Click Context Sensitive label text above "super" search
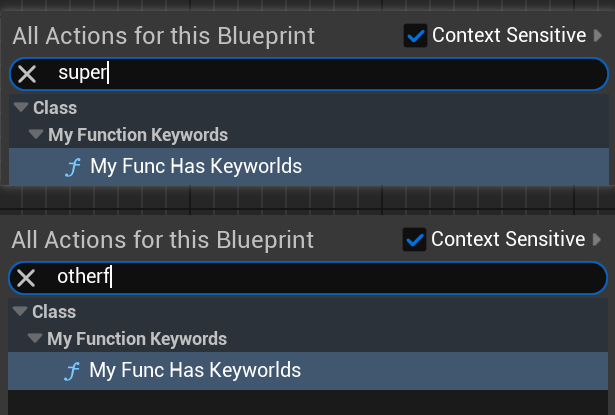Screen dimensions: 615x415 click(509, 36)
